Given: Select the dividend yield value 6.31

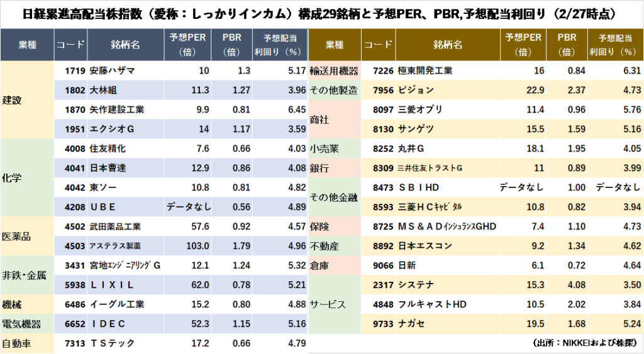Looking at the screenshot, I should [632, 70].
